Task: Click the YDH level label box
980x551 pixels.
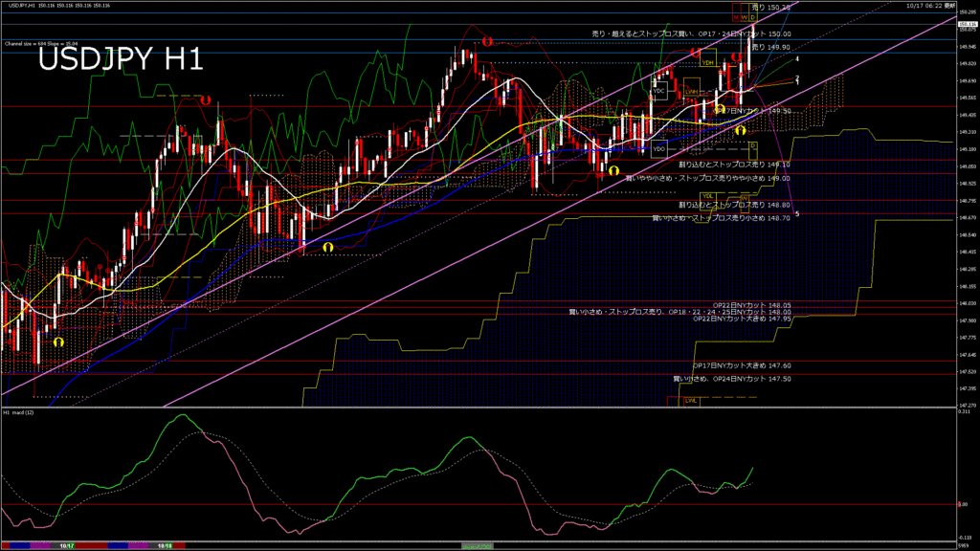Action: 708,62
